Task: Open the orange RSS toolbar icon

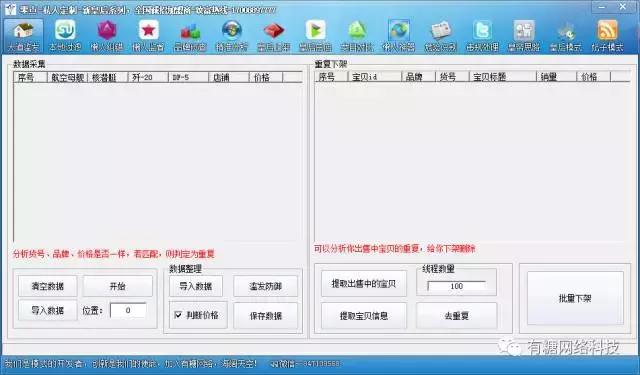Action: (x=607, y=37)
